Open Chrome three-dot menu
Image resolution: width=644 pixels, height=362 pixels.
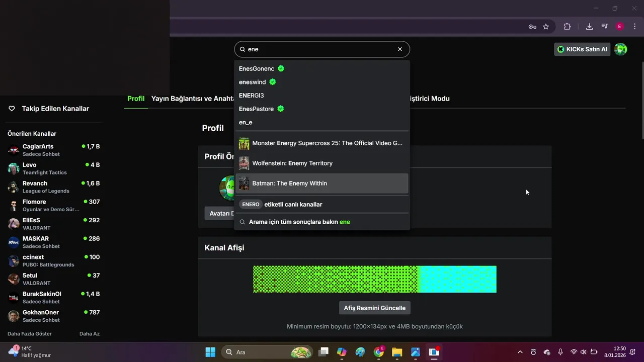(635, 27)
